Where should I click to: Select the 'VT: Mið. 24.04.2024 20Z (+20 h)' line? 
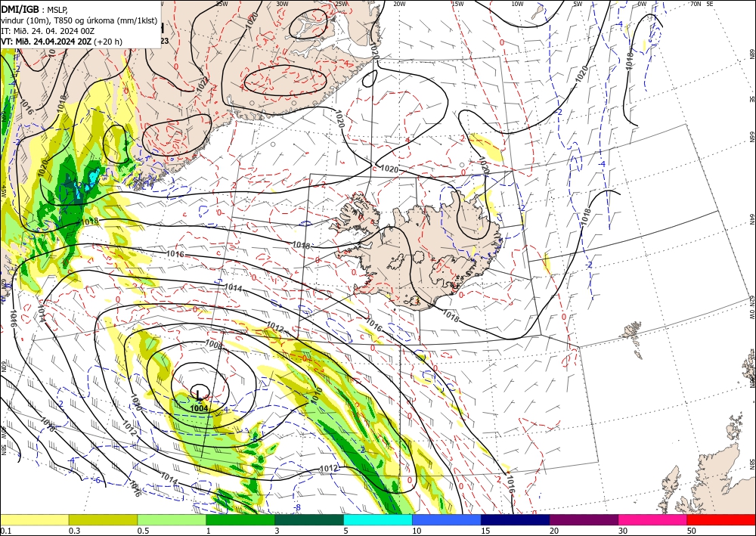pyautogui.click(x=62, y=42)
